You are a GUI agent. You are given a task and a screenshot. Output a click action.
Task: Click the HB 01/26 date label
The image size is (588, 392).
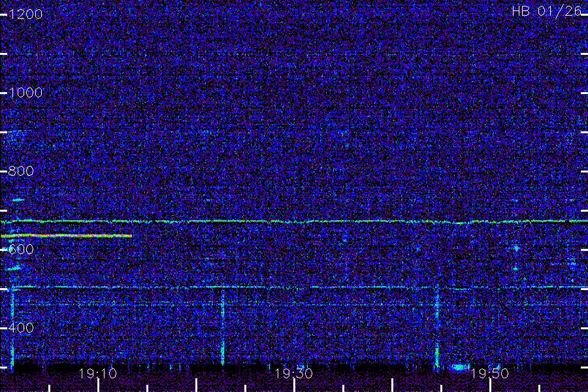click(546, 11)
